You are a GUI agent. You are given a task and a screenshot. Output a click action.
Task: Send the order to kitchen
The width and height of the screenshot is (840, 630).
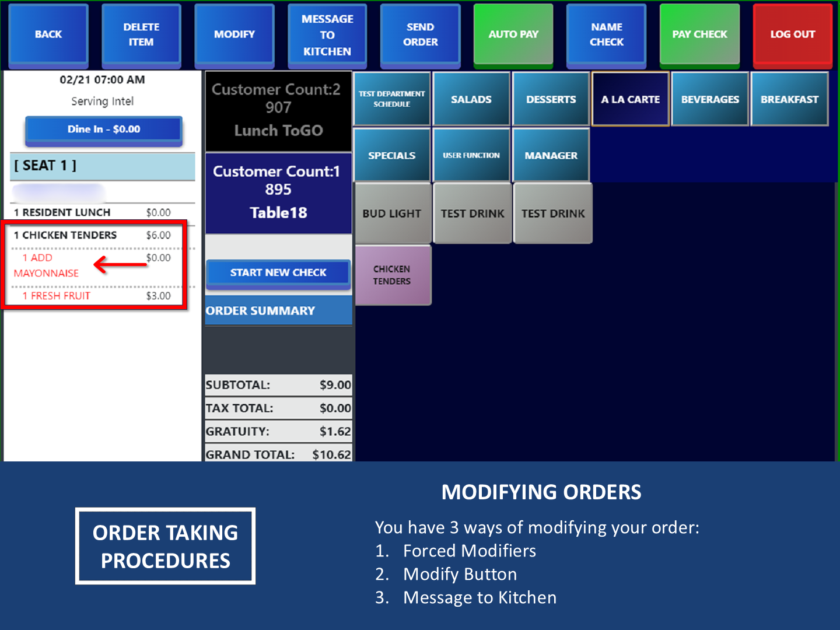pos(420,34)
